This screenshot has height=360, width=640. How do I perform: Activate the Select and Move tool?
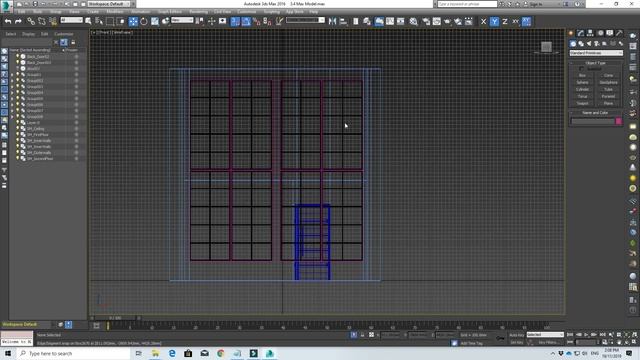coord(133,21)
